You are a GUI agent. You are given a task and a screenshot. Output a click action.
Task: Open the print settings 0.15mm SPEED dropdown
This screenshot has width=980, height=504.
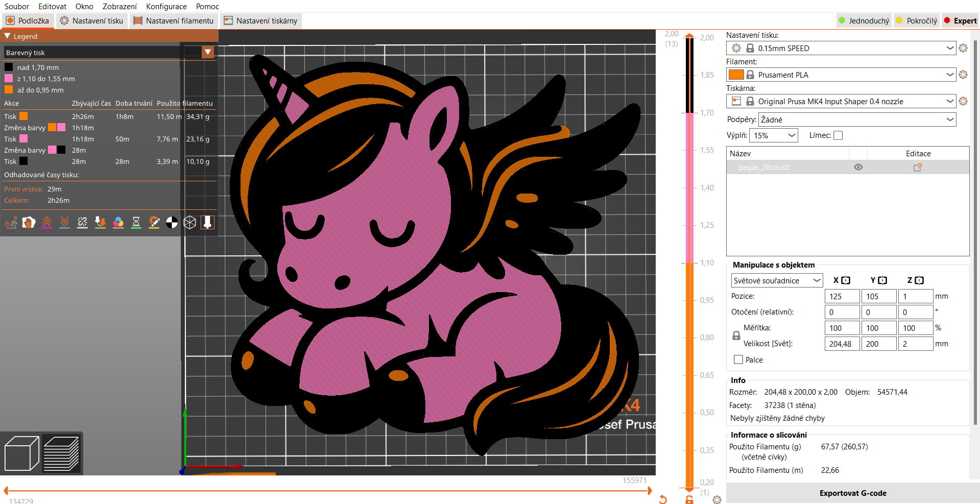841,48
